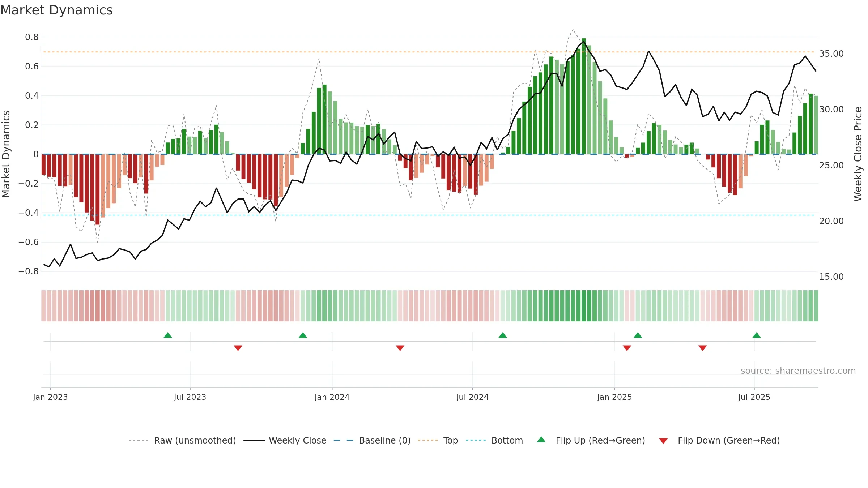868x488 pixels.
Task: Click the Market Dynamics chart title
Action: pyautogui.click(x=57, y=10)
